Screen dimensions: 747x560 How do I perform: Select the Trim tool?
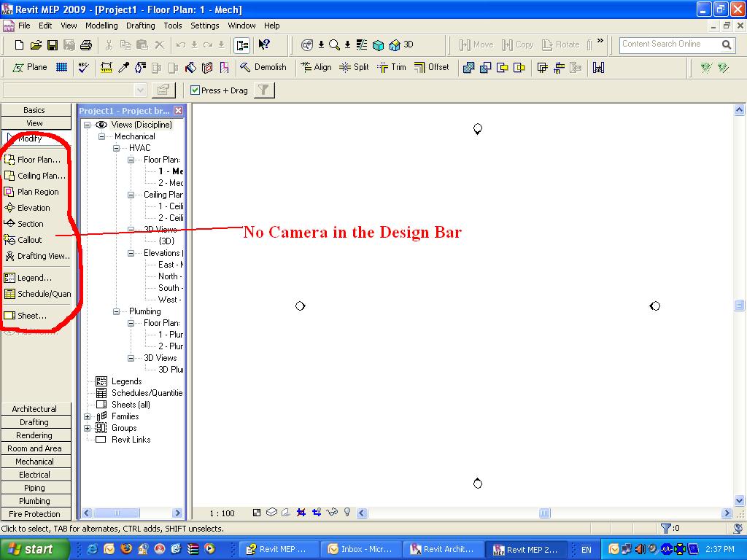(x=392, y=67)
